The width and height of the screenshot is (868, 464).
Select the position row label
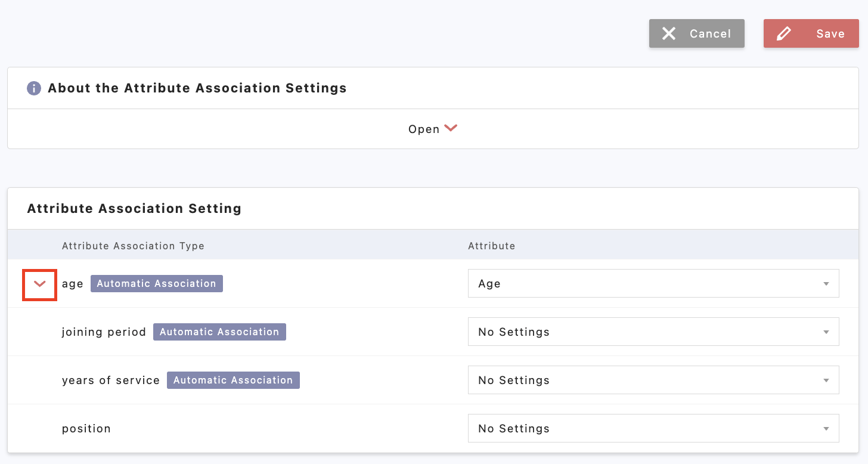click(x=86, y=429)
